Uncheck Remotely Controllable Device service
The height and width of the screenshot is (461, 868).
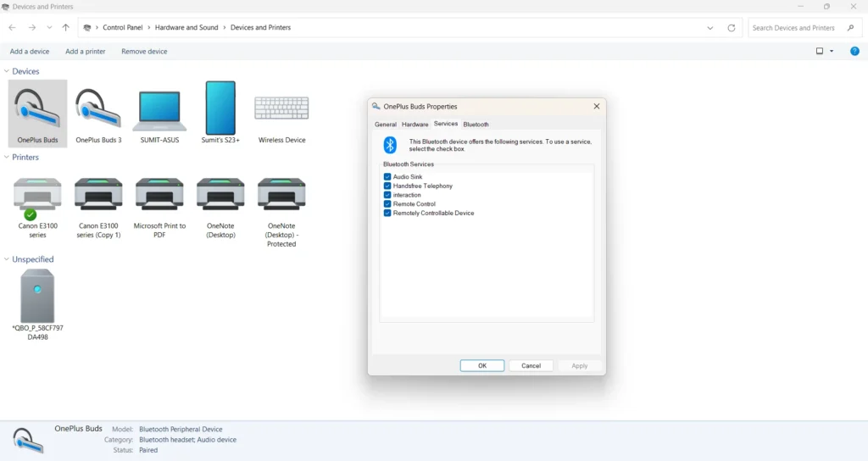tap(387, 213)
